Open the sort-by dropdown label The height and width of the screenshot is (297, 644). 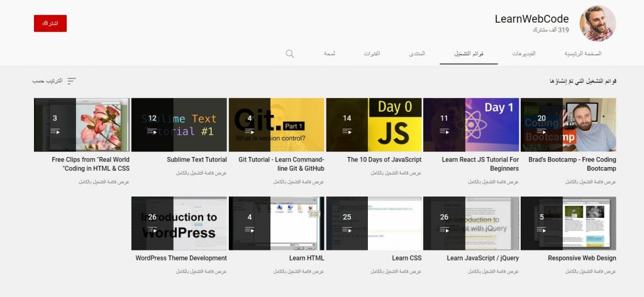coord(47,81)
